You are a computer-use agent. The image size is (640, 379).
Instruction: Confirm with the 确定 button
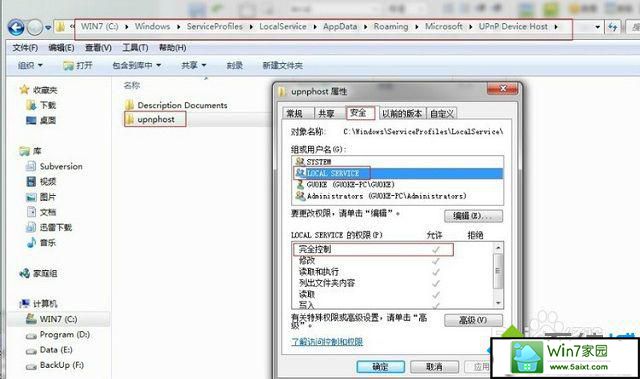(x=380, y=367)
